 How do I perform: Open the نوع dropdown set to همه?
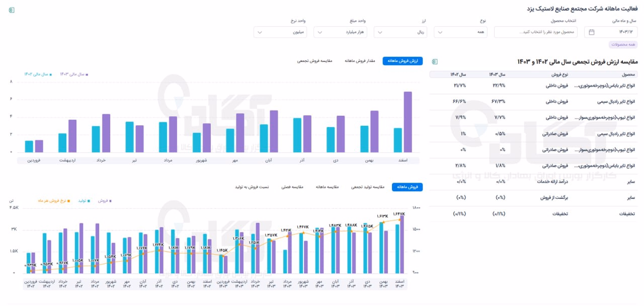tap(460, 32)
